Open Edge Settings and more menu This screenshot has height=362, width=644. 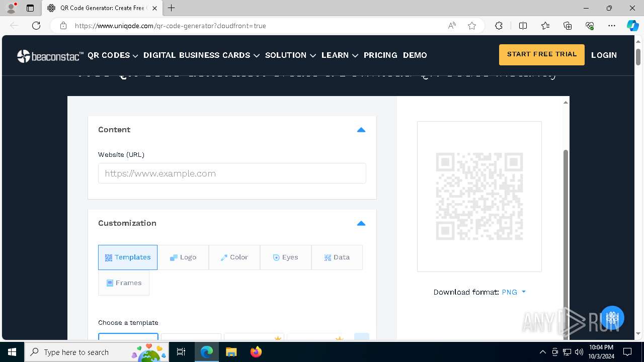(x=612, y=26)
